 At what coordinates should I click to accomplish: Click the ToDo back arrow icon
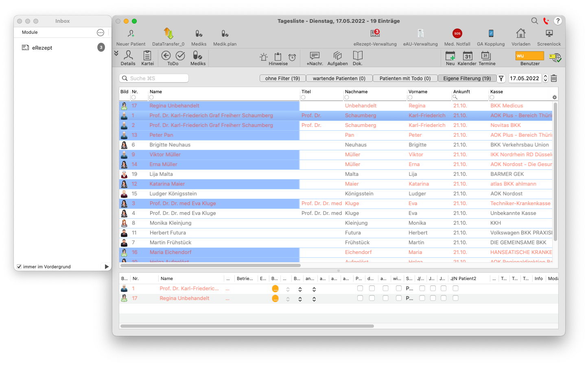click(166, 55)
